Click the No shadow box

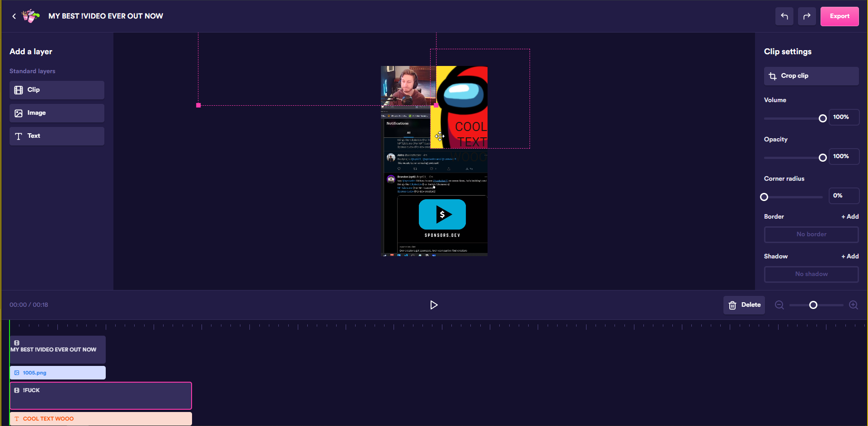812,274
